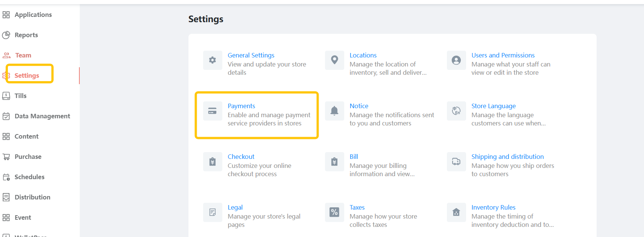Select Team in the sidebar menu
This screenshot has width=644, height=237.
23,55
